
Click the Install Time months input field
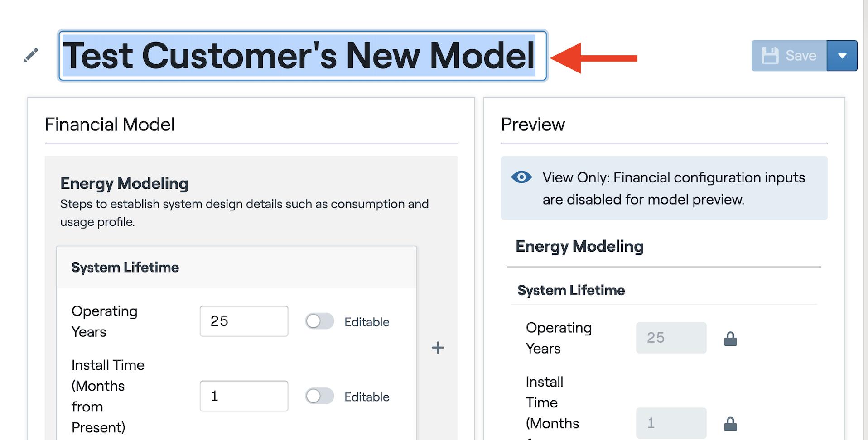244,396
